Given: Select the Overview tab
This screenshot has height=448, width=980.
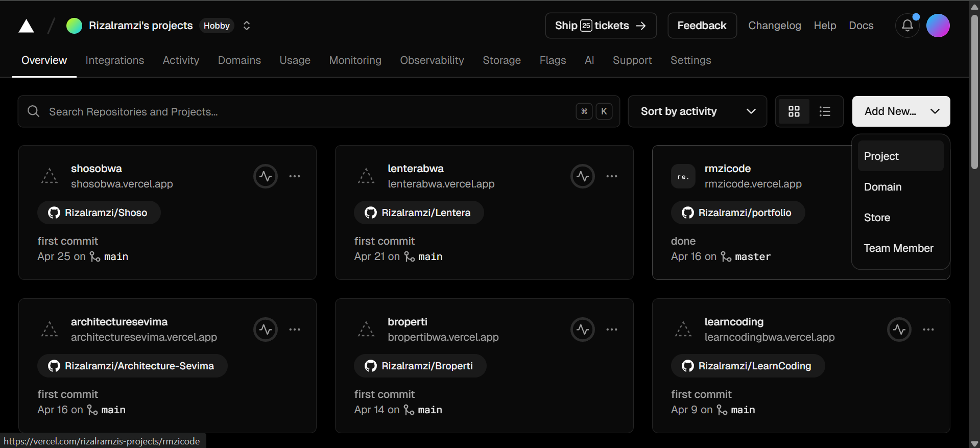Looking at the screenshot, I should click(x=44, y=60).
